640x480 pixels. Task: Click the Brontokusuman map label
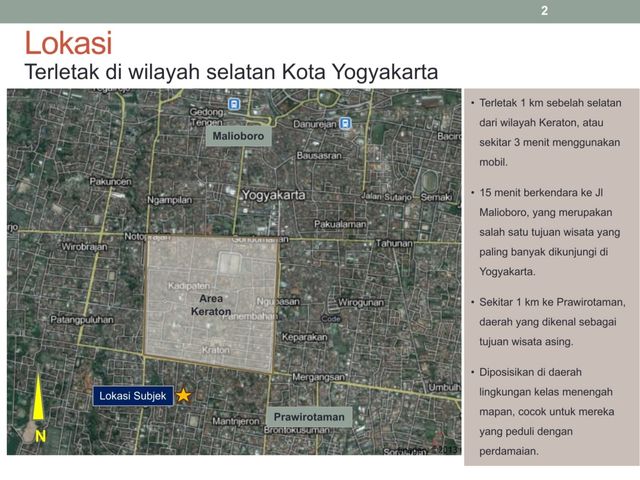tap(296, 430)
